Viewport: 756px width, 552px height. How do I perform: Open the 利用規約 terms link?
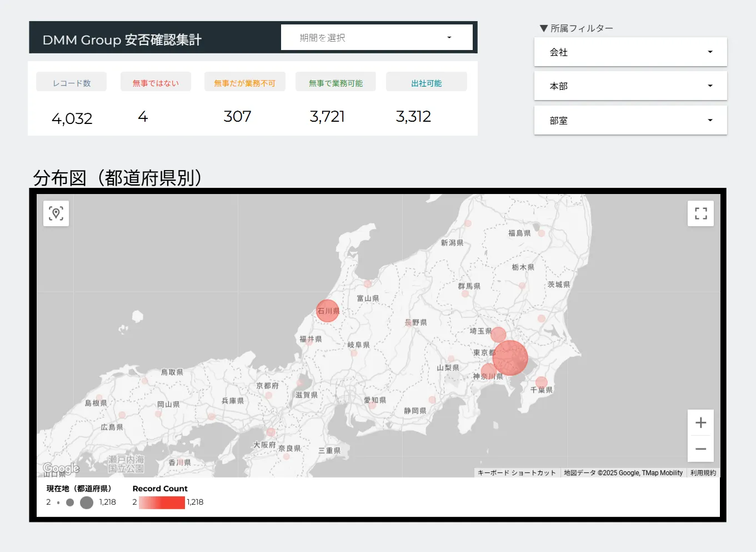(x=703, y=473)
